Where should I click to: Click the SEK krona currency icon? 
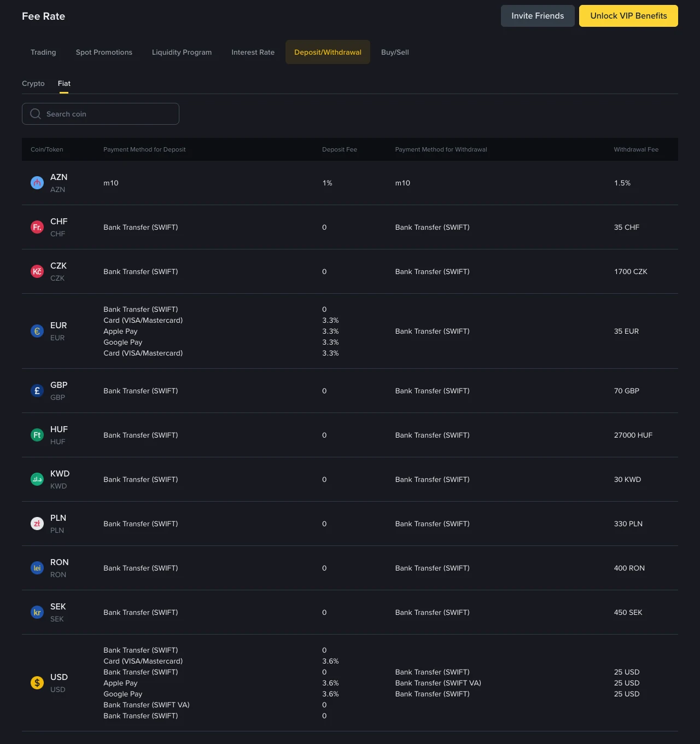(37, 612)
